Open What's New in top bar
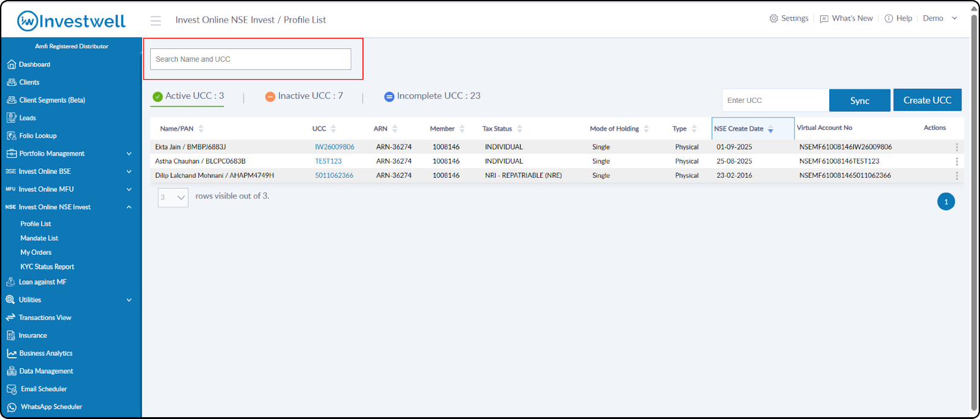980x419 pixels. coord(846,18)
